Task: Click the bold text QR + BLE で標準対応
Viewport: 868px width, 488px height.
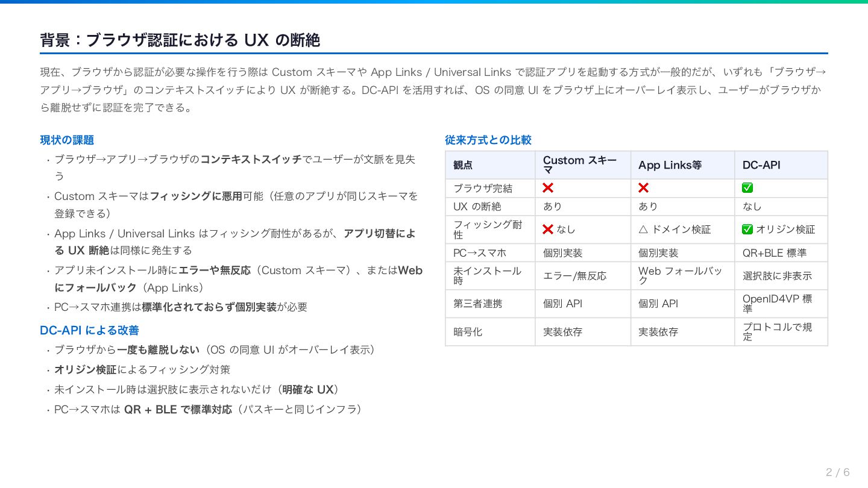Action: click(x=178, y=410)
